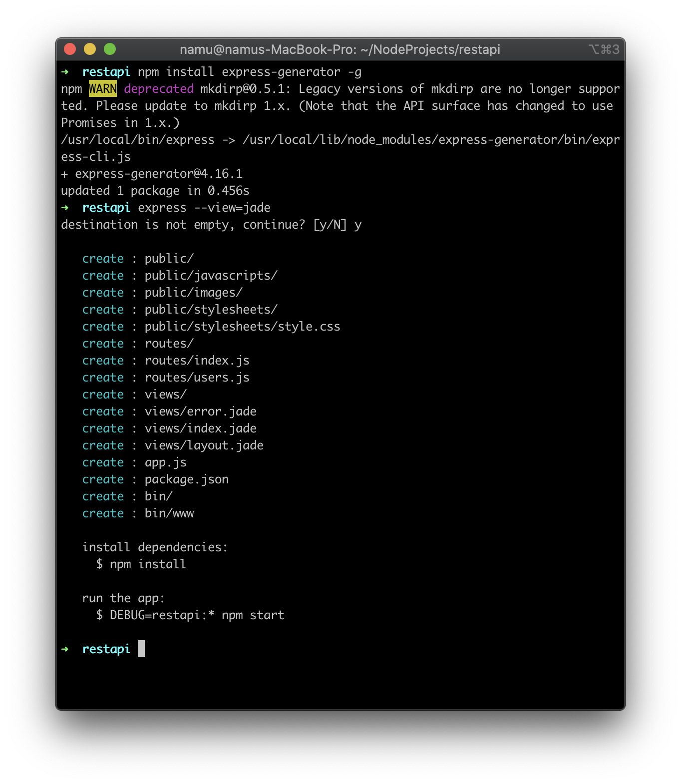Click the 'create : public/' line
Screen dimensions: 681x784
pos(138,259)
